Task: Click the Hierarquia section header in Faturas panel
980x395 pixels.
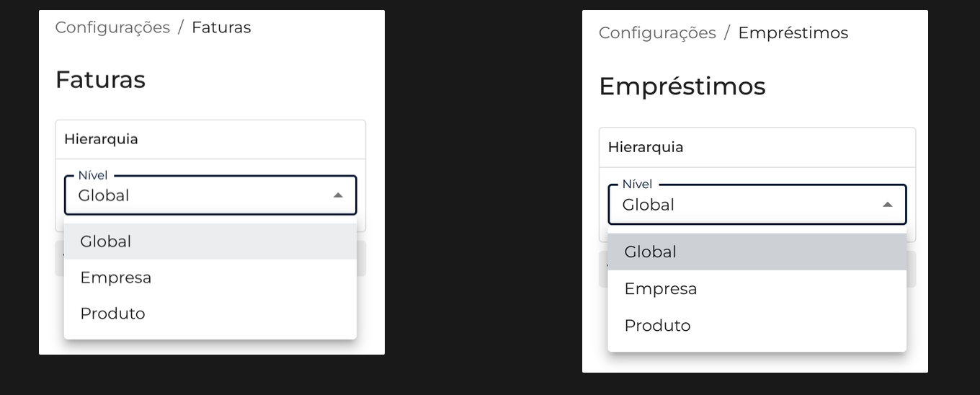Action: [101, 139]
